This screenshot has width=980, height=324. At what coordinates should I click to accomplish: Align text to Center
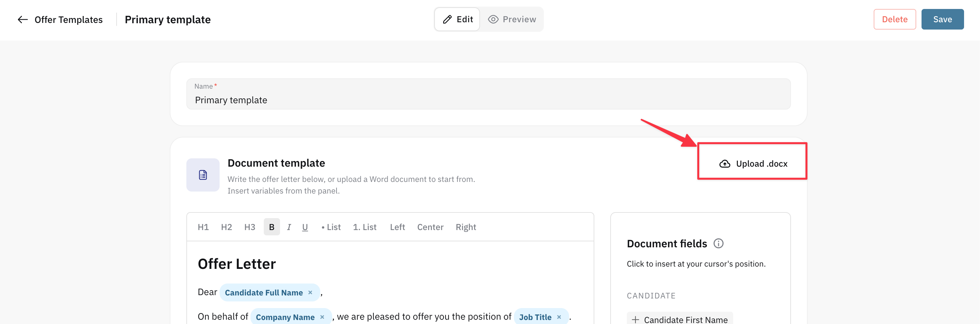pyautogui.click(x=430, y=227)
